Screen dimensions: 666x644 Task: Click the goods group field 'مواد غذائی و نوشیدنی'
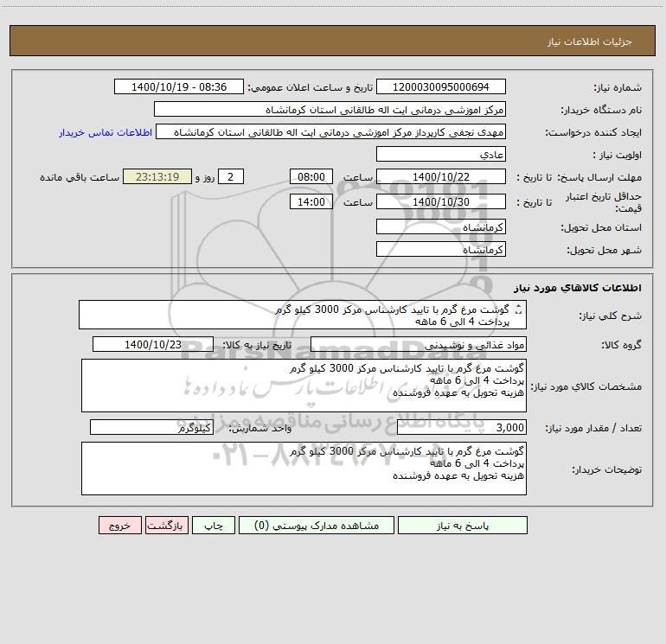[x=419, y=344]
